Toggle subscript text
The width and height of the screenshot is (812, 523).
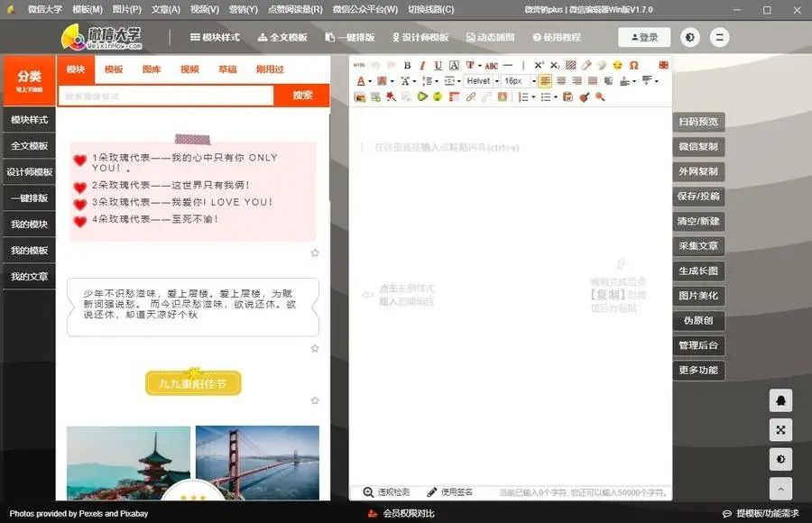click(555, 65)
